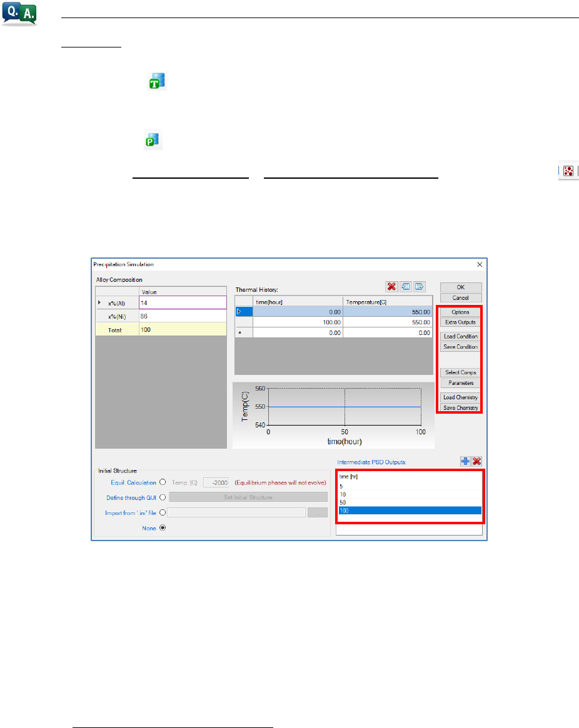Click the x%(Ni) row label
Viewport: 579px width, 728px height.
pos(118,316)
